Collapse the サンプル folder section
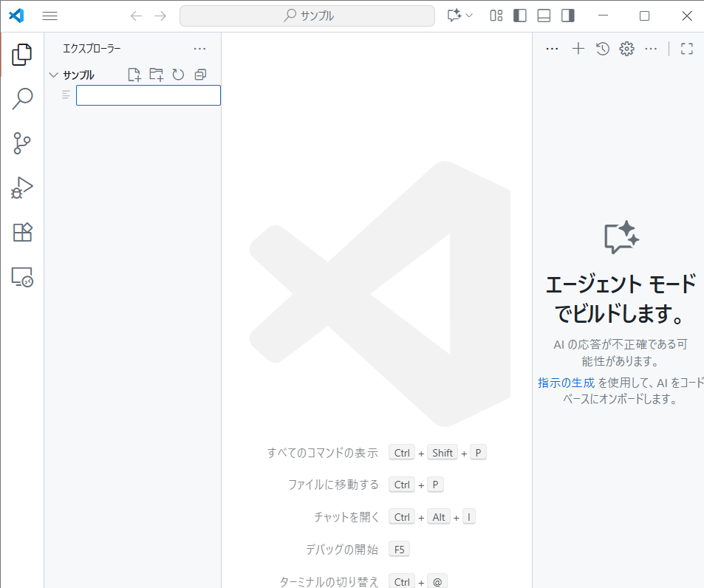Screen dimensions: 704x588 point(53,75)
